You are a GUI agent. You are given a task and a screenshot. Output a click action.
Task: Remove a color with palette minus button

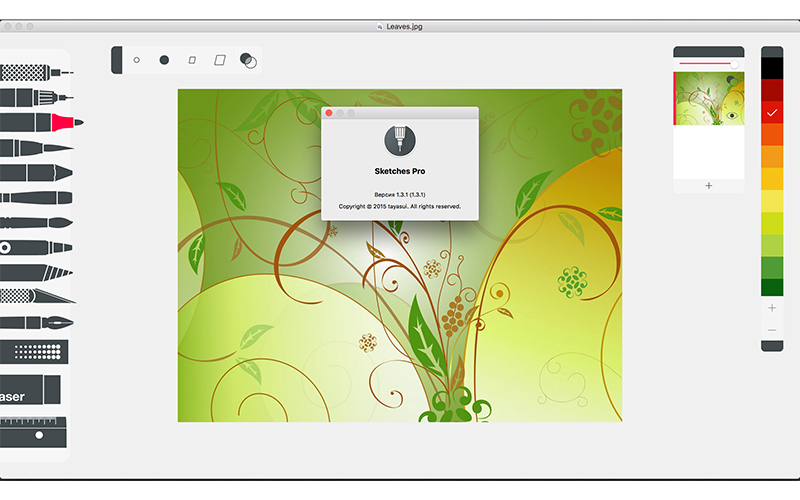[772, 331]
